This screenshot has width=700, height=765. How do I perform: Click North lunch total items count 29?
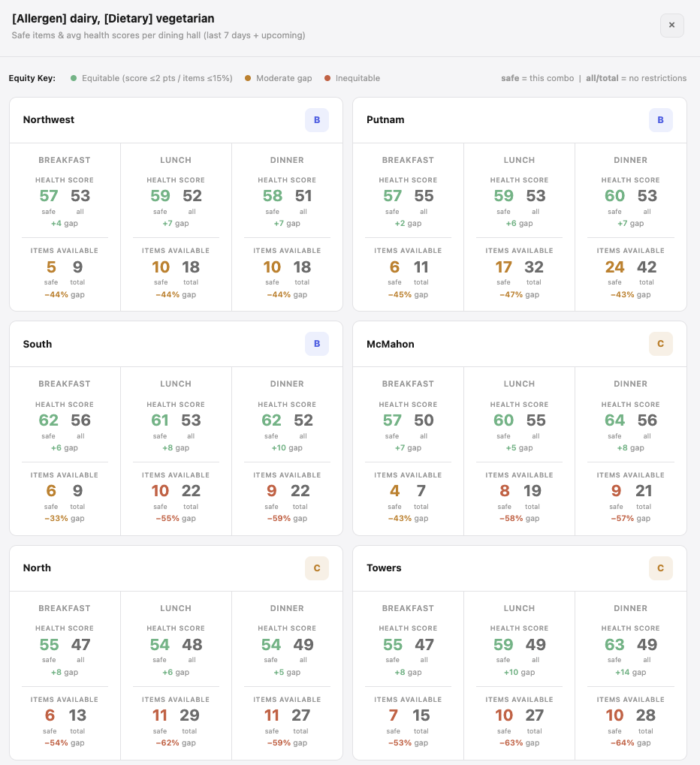[189, 715]
